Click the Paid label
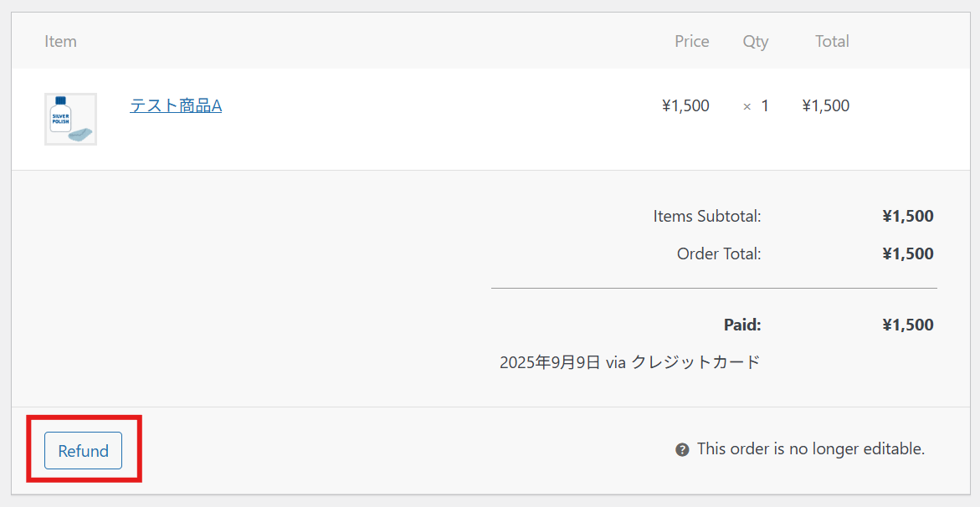This screenshot has height=507, width=980. [742, 325]
